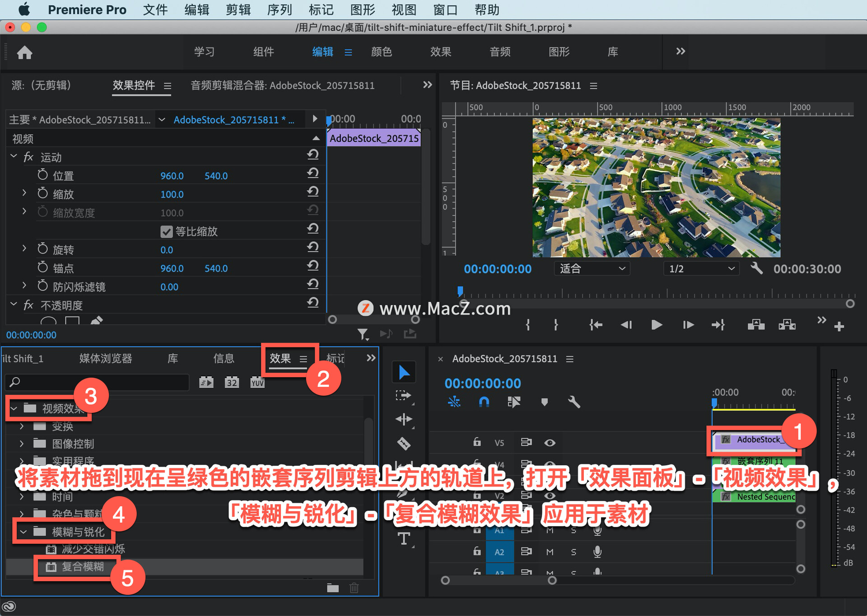Screen dimensions: 867x616
Task: Click Mark In button
Action: [x=528, y=324]
